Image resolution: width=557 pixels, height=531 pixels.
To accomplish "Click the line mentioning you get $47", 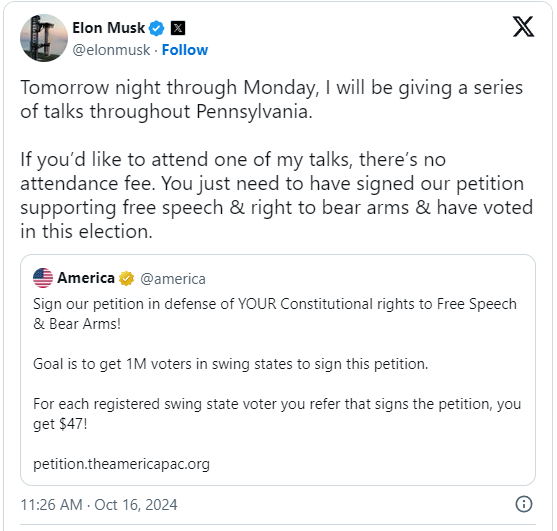I will click(277, 414).
